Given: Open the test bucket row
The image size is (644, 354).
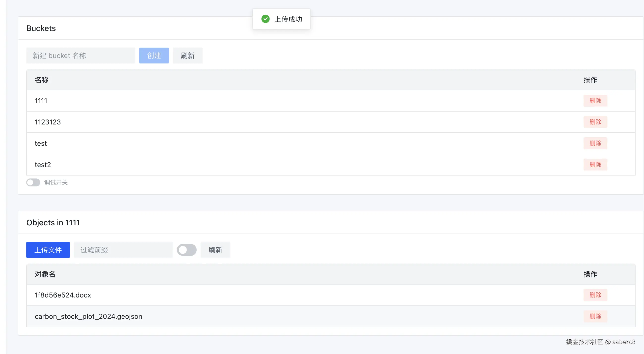Looking at the screenshot, I should click(41, 143).
